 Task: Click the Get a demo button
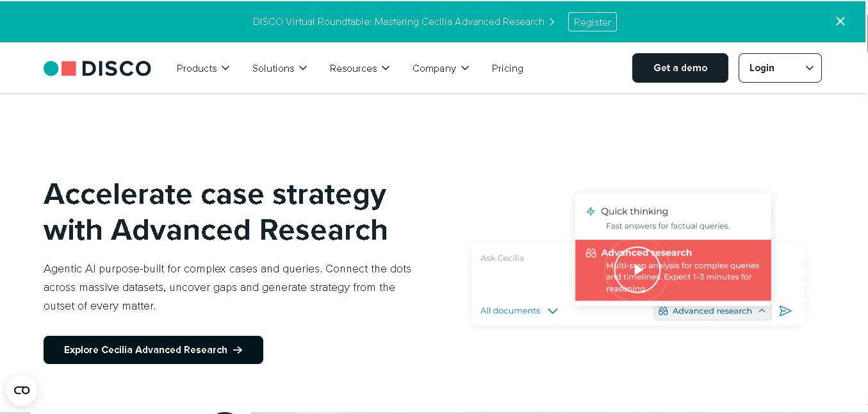[680, 68]
